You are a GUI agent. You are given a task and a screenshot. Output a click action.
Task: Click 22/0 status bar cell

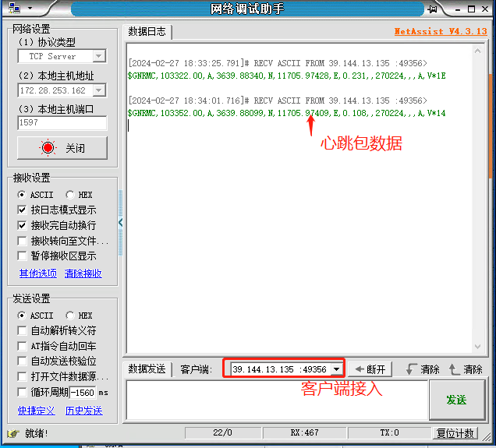click(223, 433)
